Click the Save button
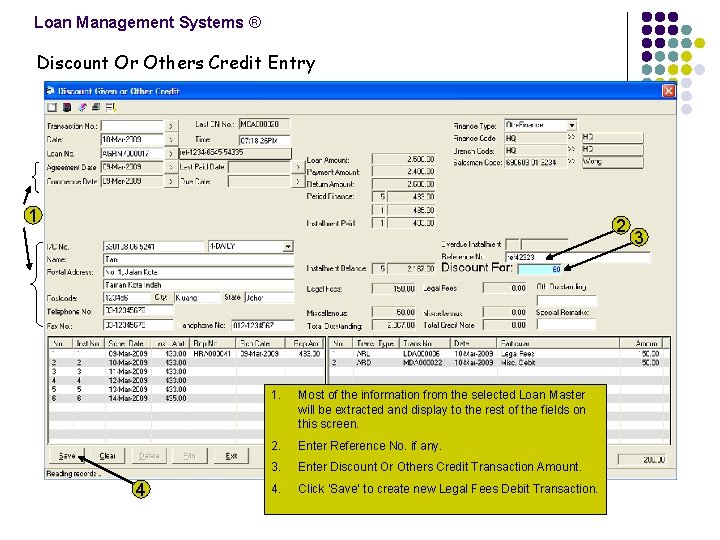720x540 pixels. (x=67, y=456)
